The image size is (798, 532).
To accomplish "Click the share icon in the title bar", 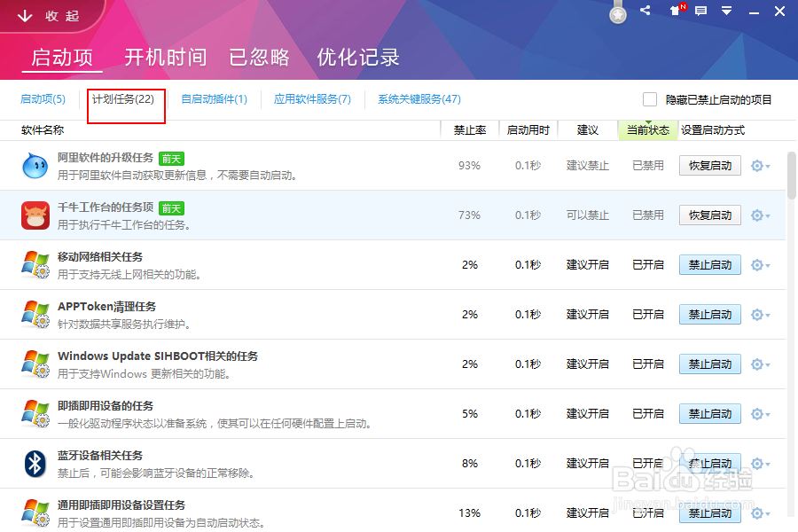I will point(645,11).
